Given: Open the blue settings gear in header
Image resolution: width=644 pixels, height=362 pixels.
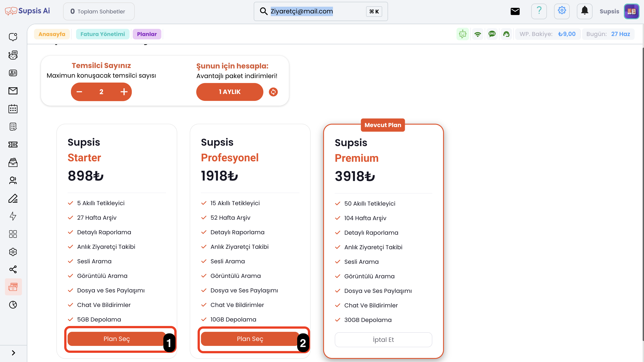Looking at the screenshot, I should 562,11.
